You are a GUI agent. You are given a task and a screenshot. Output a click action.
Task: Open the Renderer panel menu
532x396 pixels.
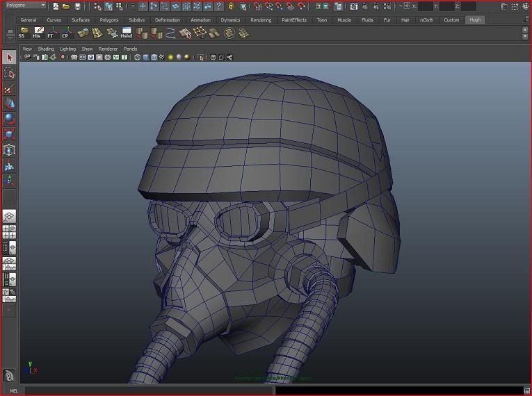coord(108,49)
